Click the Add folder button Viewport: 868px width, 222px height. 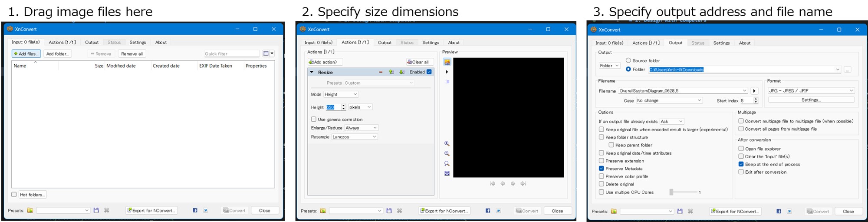pyautogui.click(x=57, y=53)
